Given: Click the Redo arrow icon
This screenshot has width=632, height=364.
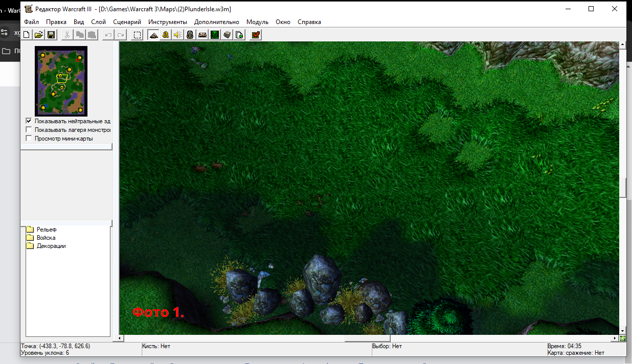Looking at the screenshot, I should [121, 35].
